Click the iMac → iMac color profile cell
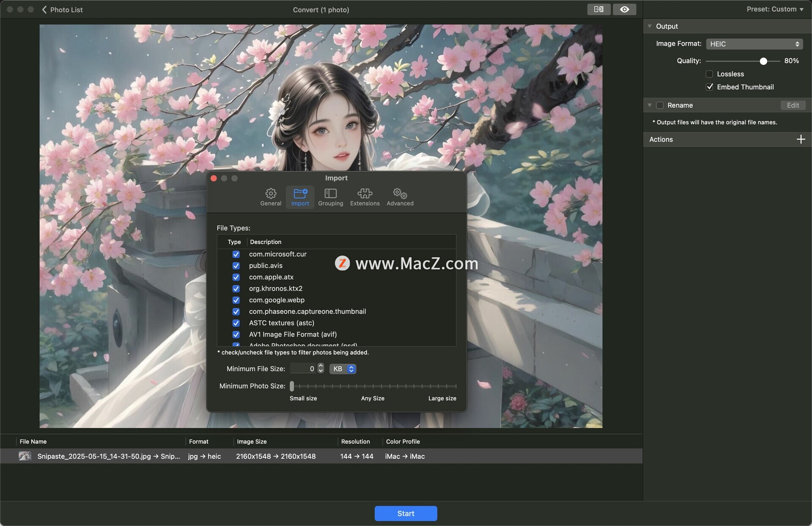The image size is (812, 526). (405, 456)
